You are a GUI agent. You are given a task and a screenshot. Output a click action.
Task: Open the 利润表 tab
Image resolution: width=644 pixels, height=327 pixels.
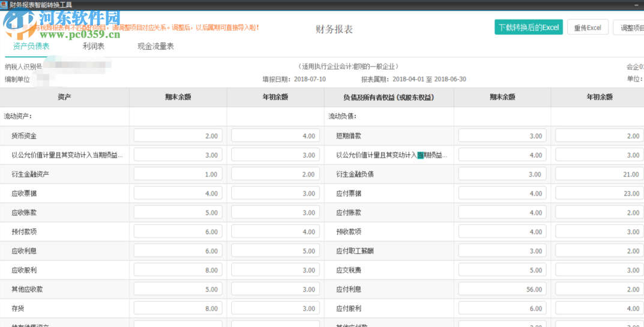[93, 46]
